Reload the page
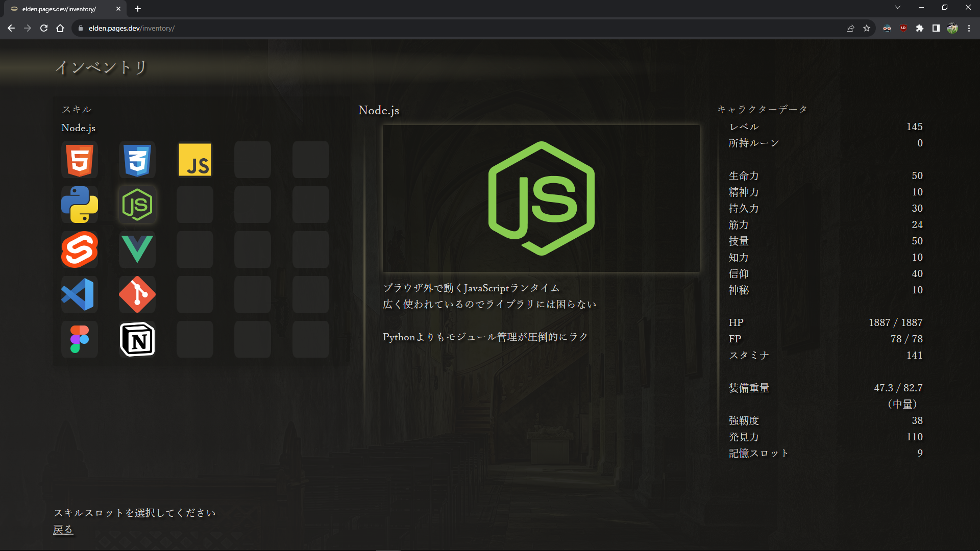980x551 pixels. pos(44,28)
